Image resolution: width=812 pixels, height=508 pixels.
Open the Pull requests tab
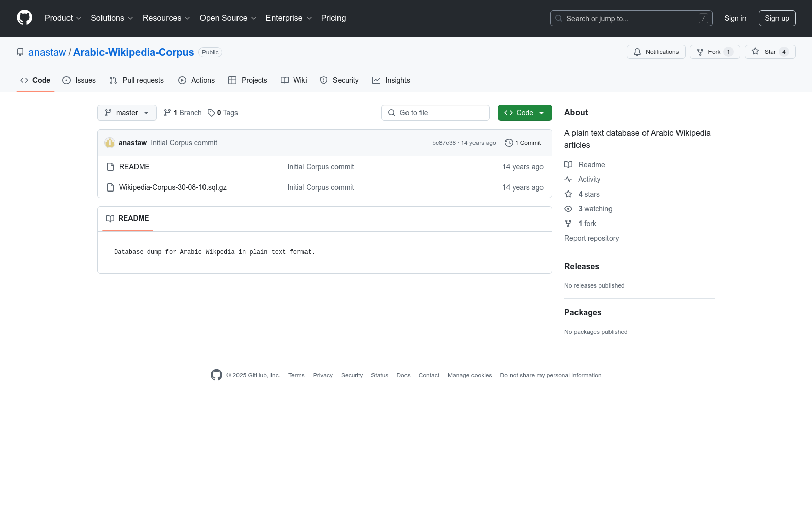click(x=137, y=80)
